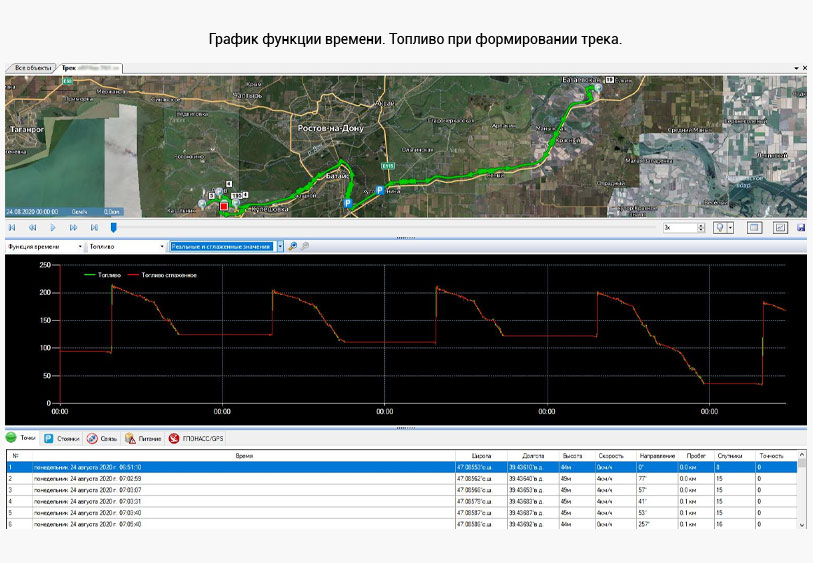813x563 pixels.
Task: Click the 'Время' column header
Action: tap(243, 455)
